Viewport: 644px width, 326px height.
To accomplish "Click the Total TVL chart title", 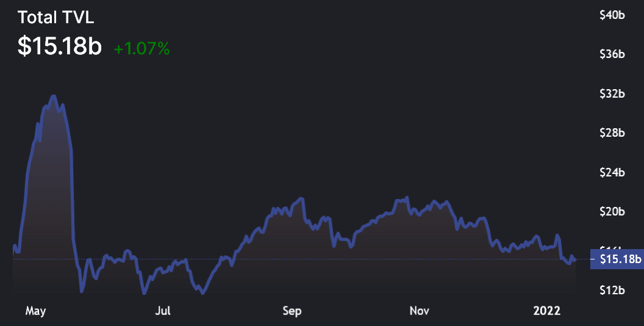I will pos(56,18).
